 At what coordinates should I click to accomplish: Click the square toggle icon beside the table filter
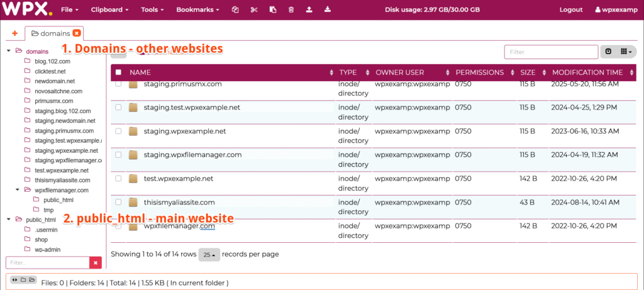608,52
